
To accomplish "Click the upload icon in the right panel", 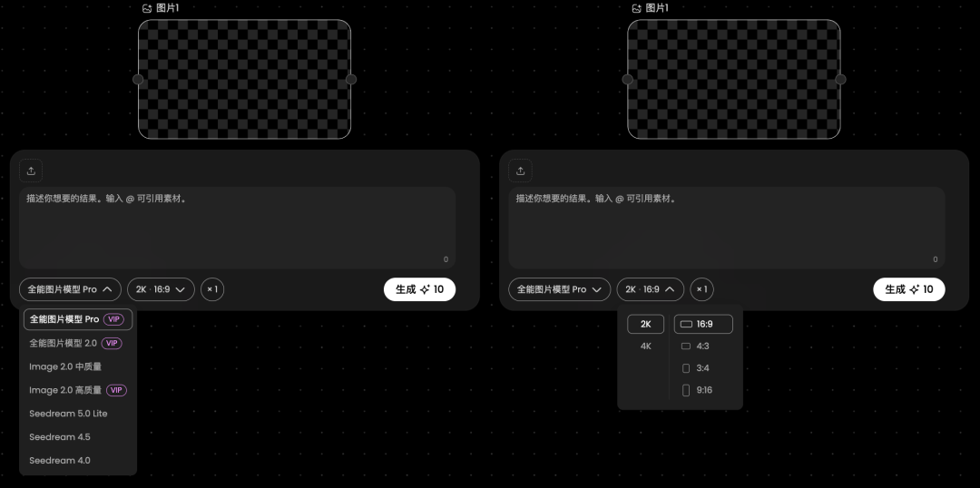I will pyautogui.click(x=520, y=171).
